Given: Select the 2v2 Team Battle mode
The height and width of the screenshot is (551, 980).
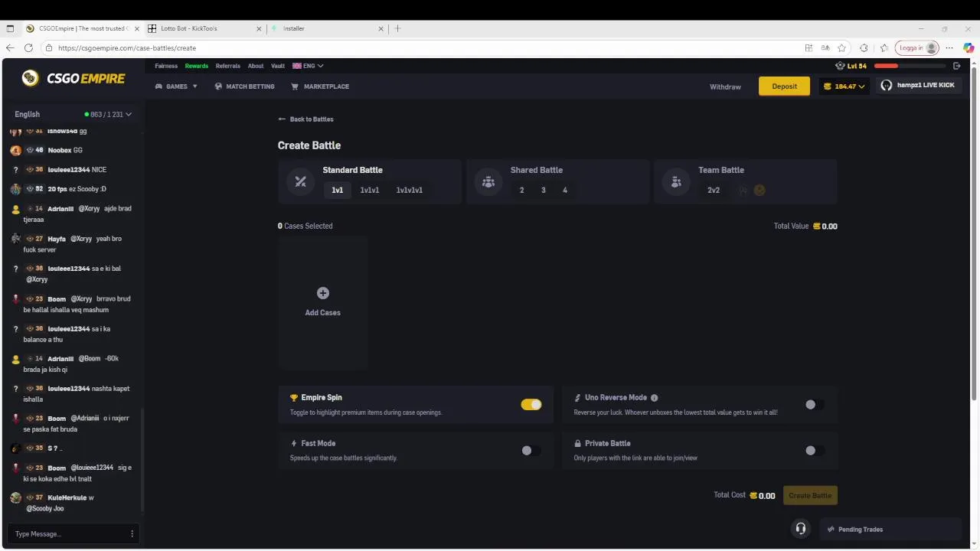Looking at the screenshot, I should point(714,191).
